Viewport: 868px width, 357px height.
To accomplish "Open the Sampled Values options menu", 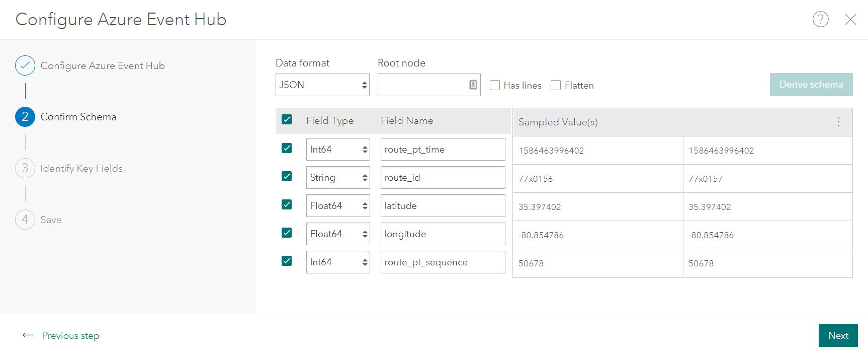I will (838, 122).
